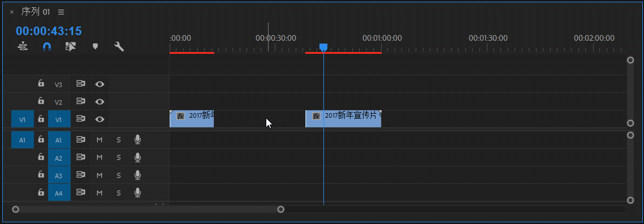Toggle sync lock on V1
This screenshot has height=224, width=644.
(80, 119)
